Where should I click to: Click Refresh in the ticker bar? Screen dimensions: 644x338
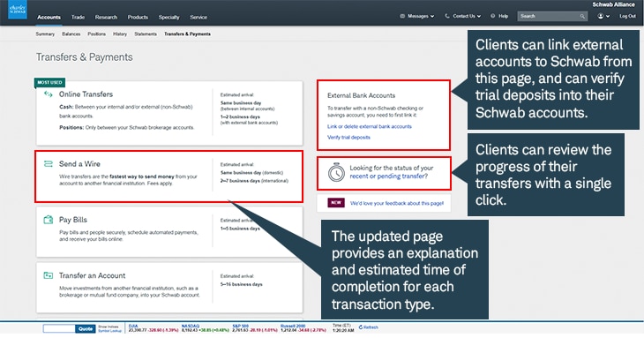tap(369, 327)
